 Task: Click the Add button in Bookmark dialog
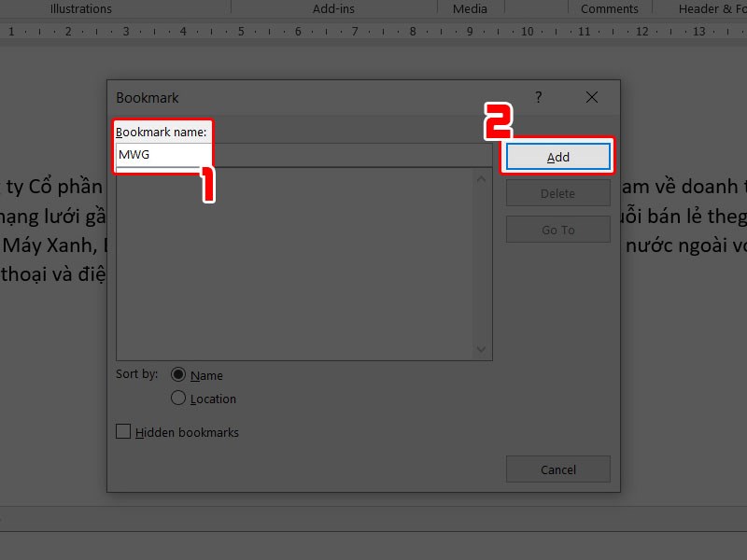coord(557,157)
